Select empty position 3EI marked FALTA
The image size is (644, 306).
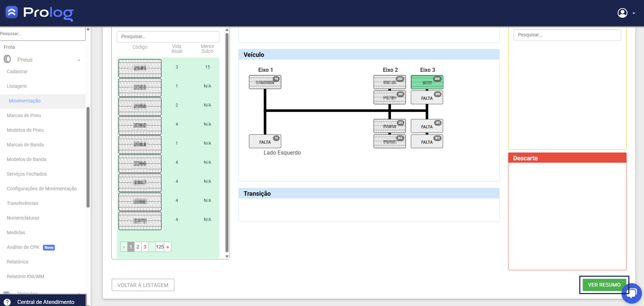[427, 126]
